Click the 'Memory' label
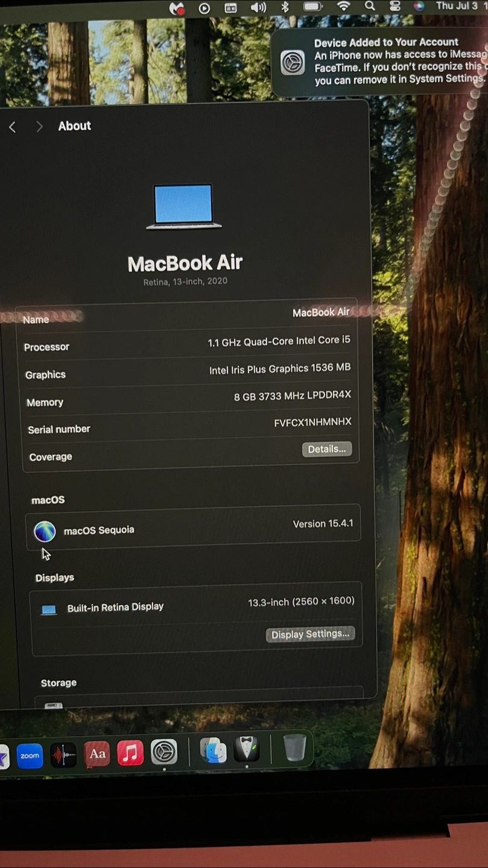Viewport: 488px width, 868px height. (x=45, y=403)
